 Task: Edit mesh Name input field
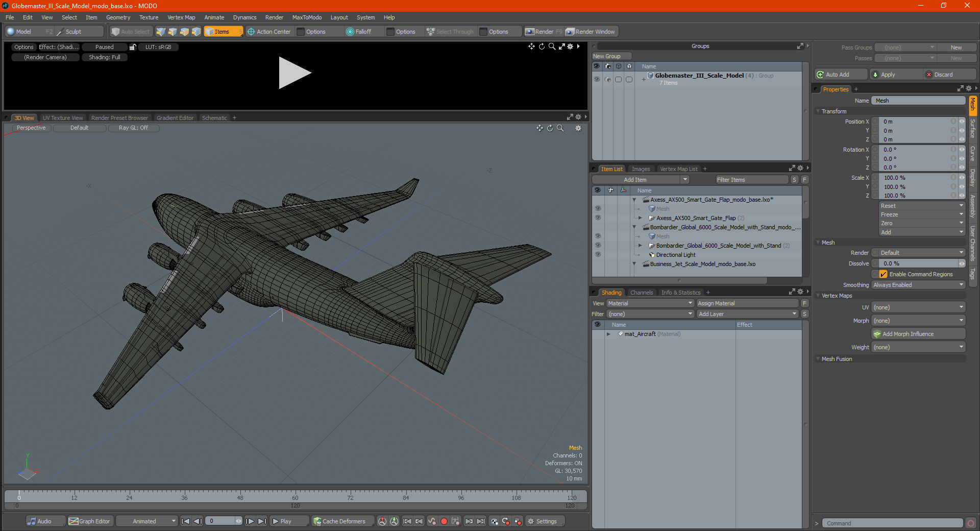[918, 101]
